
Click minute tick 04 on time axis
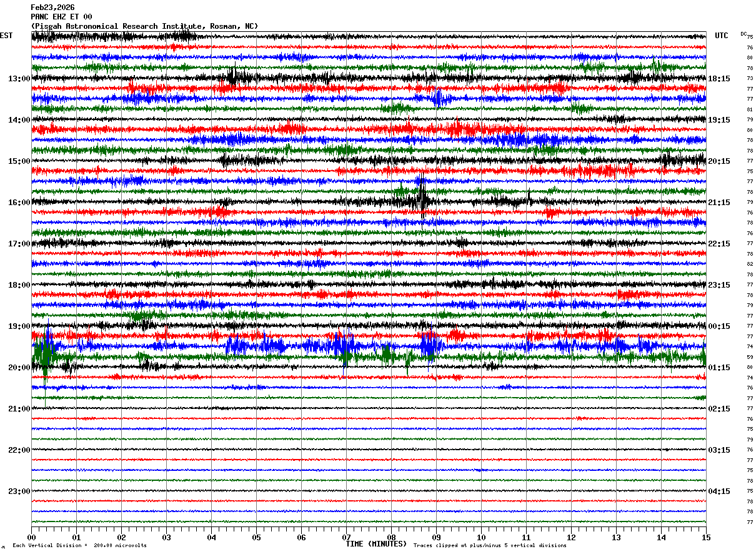tap(211, 537)
